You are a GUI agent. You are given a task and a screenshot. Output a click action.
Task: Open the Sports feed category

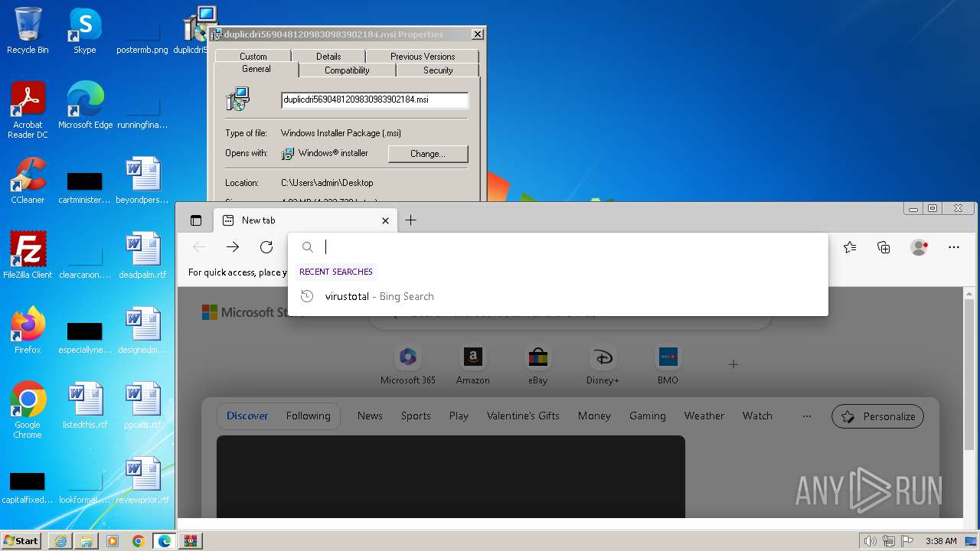tap(416, 416)
